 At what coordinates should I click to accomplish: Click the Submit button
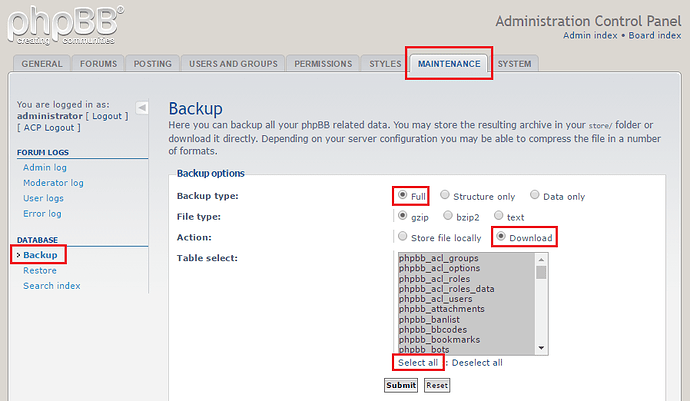(x=401, y=385)
